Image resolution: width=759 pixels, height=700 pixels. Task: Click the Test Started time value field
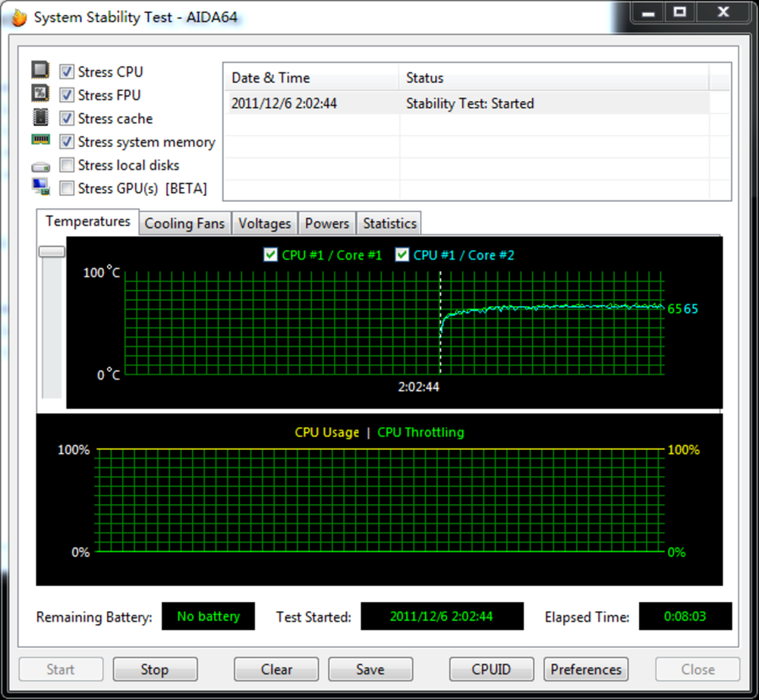click(442, 616)
